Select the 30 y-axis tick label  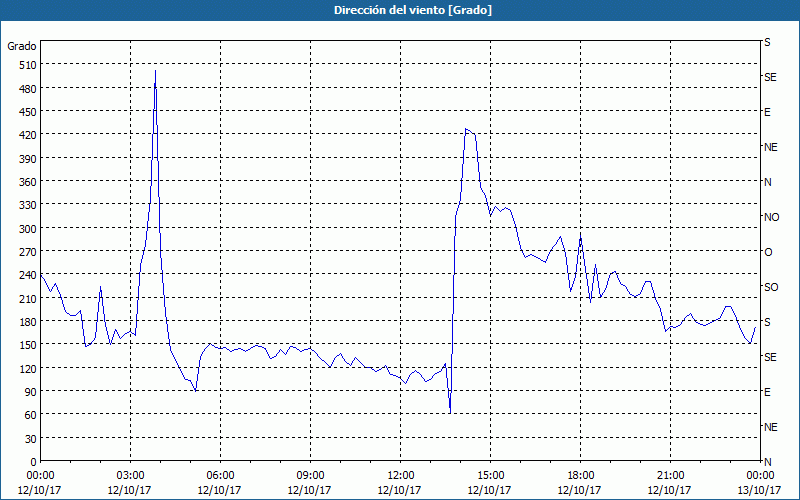pos(31,439)
